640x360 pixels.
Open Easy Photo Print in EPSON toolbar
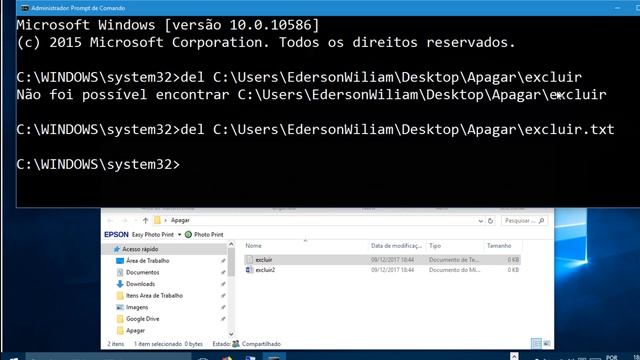tap(153, 235)
